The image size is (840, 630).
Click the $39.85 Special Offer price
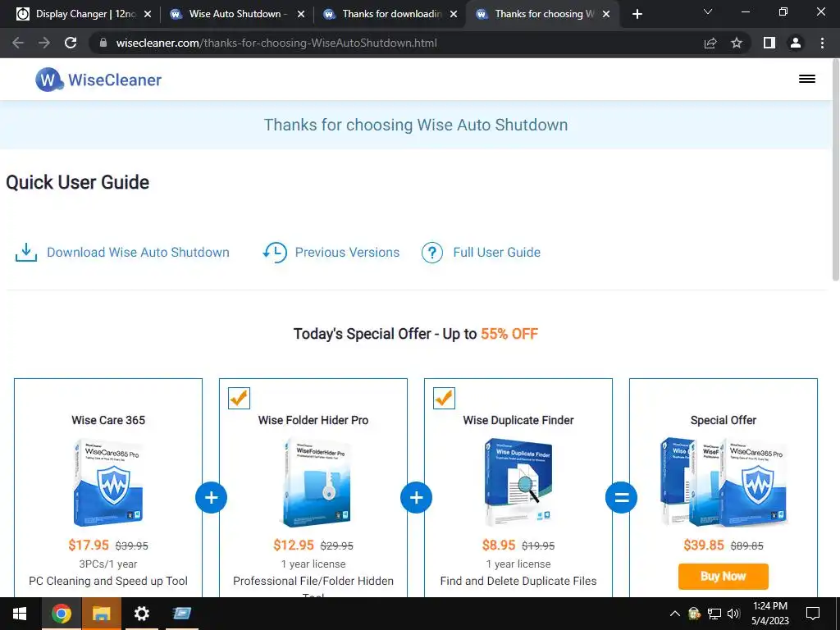click(x=703, y=546)
